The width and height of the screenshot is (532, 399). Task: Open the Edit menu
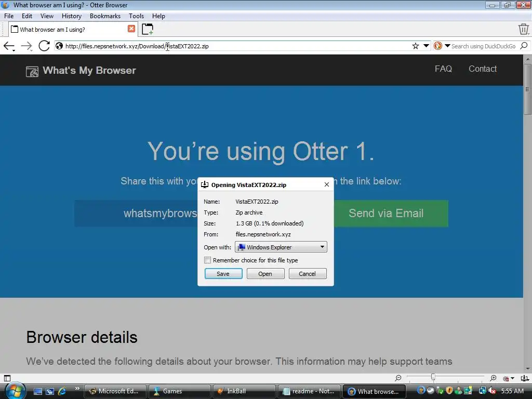tap(27, 16)
